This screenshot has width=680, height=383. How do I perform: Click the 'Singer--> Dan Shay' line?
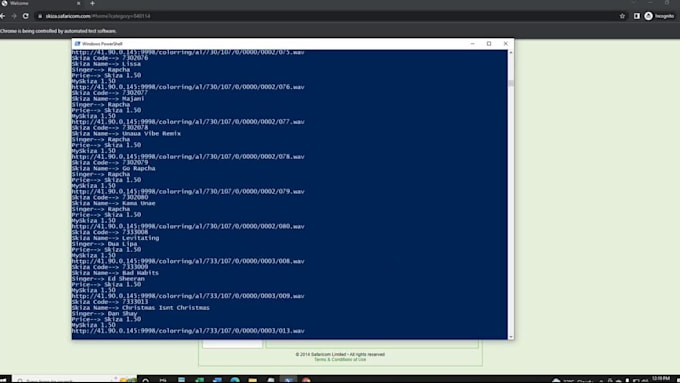(105, 314)
